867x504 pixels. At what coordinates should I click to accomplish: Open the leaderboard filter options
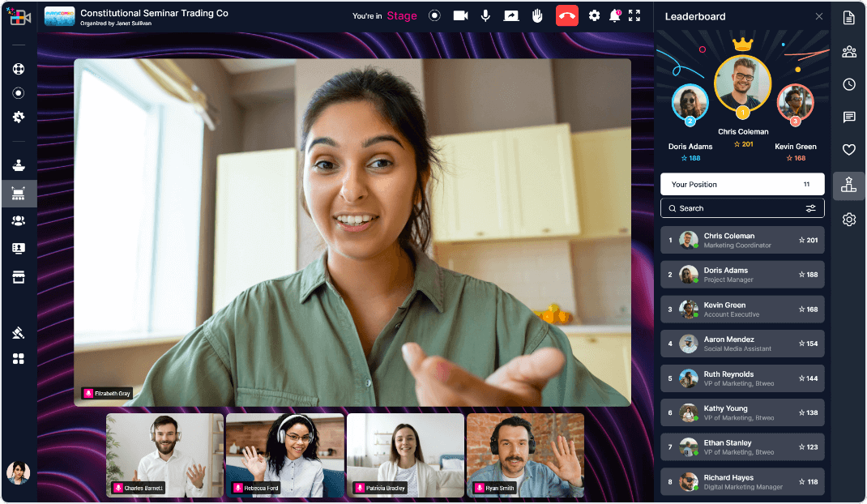pyautogui.click(x=810, y=208)
